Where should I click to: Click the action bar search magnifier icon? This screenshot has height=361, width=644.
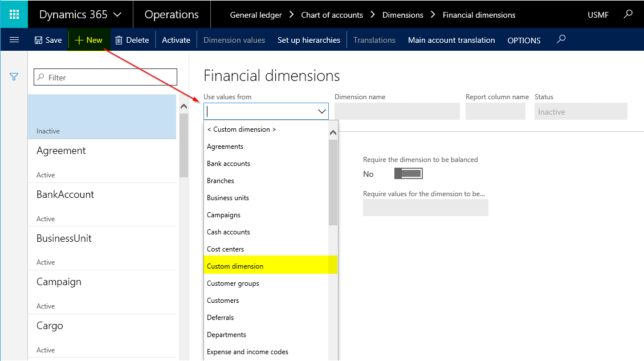[x=561, y=39]
